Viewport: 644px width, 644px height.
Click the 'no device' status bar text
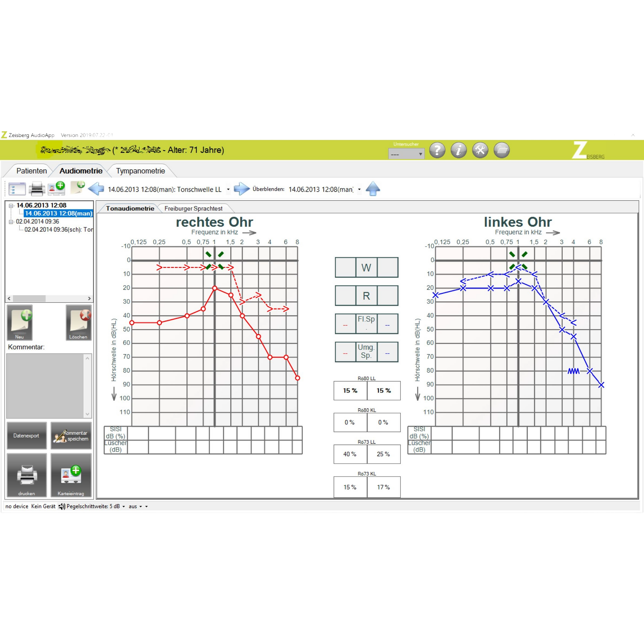pos(17,506)
